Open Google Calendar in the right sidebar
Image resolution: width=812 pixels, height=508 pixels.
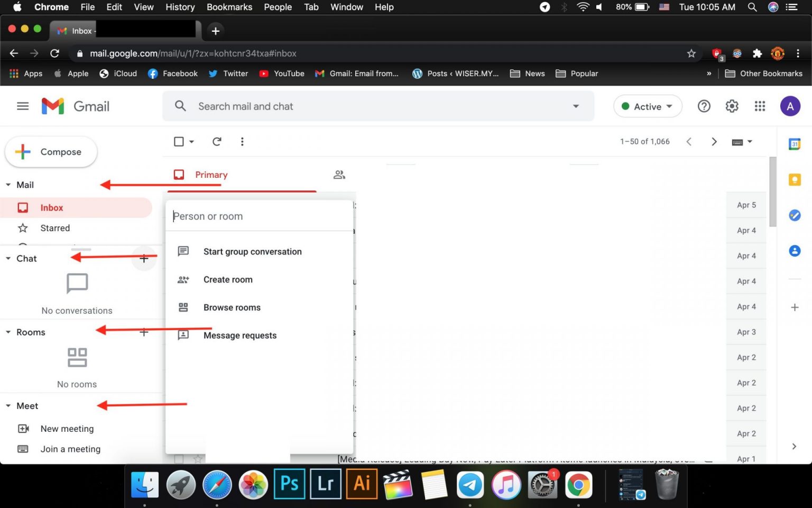pos(795,144)
